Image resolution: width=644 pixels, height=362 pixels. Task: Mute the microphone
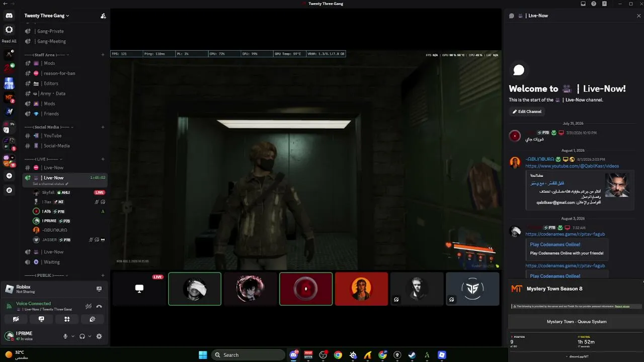(x=65, y=336)
